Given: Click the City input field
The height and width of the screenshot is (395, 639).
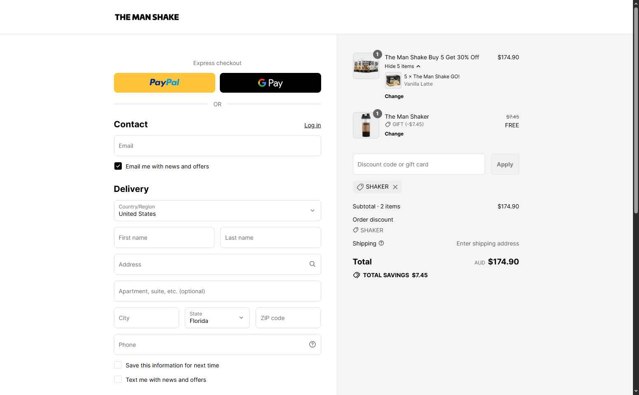Looking at the screenshot, I should click(x=146, y=318).
